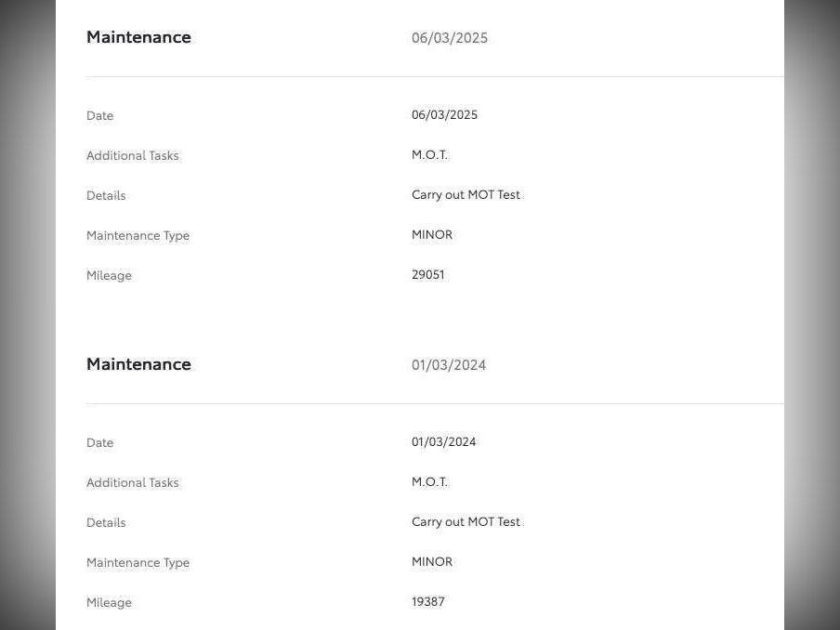This screenshot has height=630, width=840.
Task: Click the Details label in 2025 record
Action: [106, 196]
